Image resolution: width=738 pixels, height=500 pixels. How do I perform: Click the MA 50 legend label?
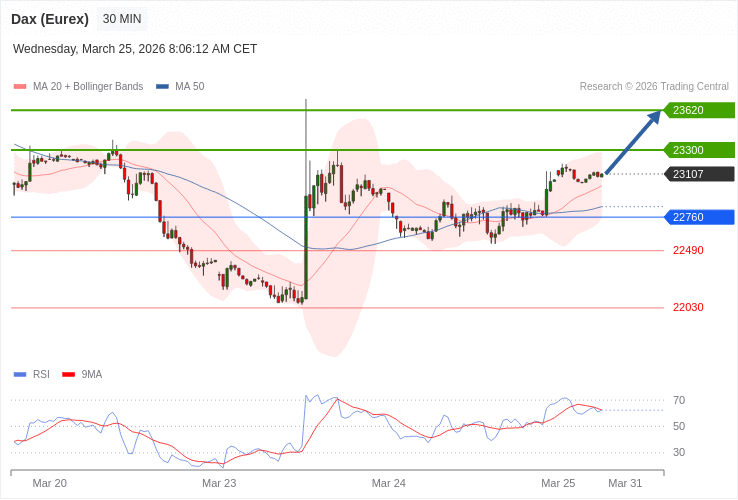189,87
